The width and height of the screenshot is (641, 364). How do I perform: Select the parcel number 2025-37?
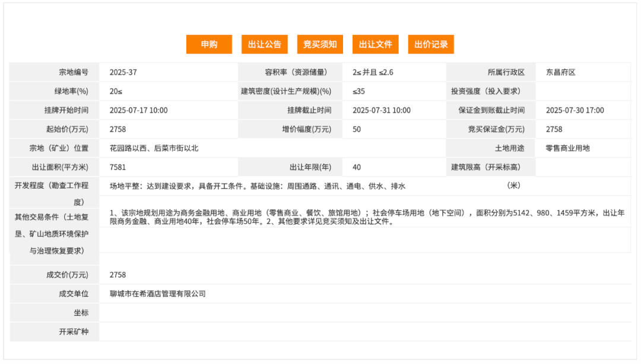(120, 72)
